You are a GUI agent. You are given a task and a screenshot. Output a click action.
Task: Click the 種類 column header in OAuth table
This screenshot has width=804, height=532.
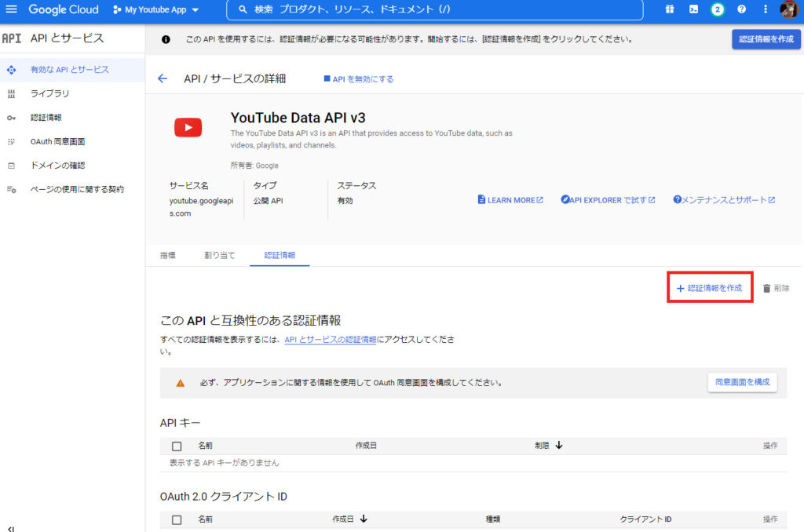(x=493, y=519)
